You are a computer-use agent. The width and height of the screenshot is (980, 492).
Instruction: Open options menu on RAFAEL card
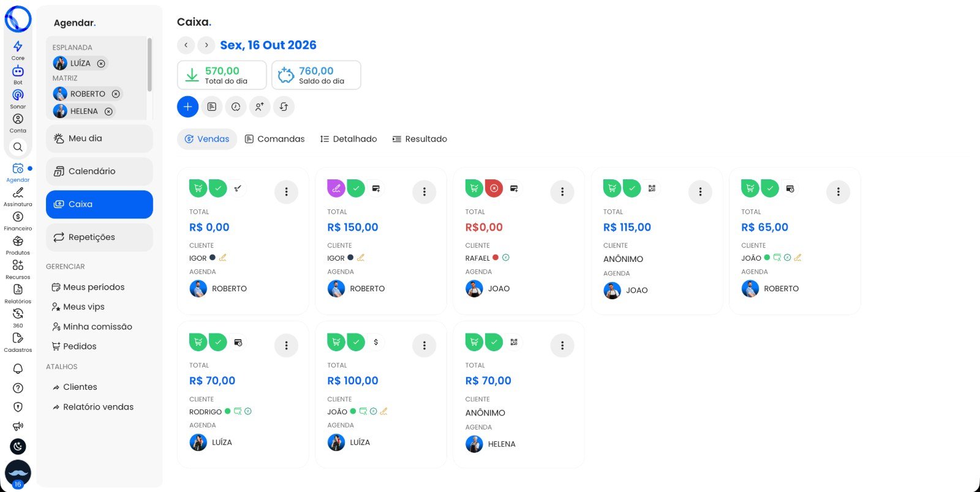(x=562, y=192)
